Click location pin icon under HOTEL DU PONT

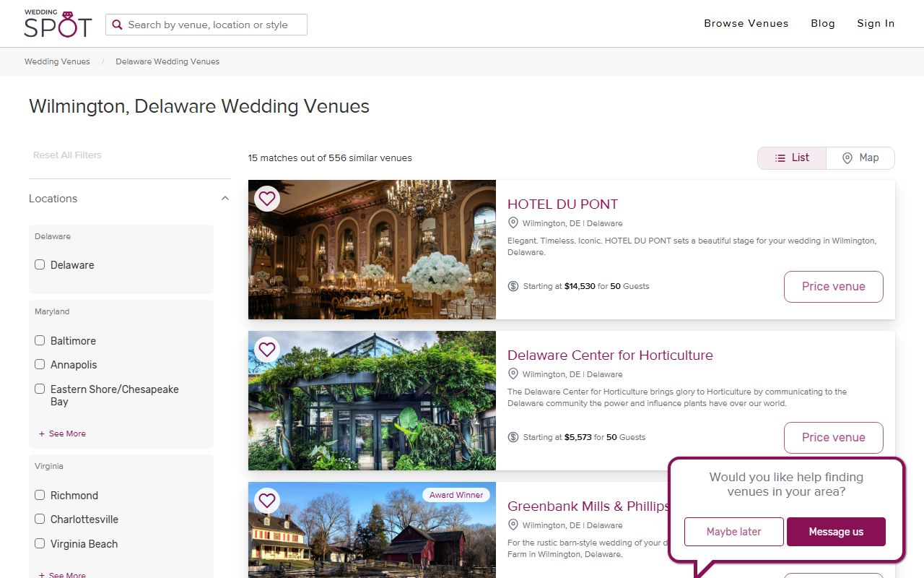(x=513, y=223)
